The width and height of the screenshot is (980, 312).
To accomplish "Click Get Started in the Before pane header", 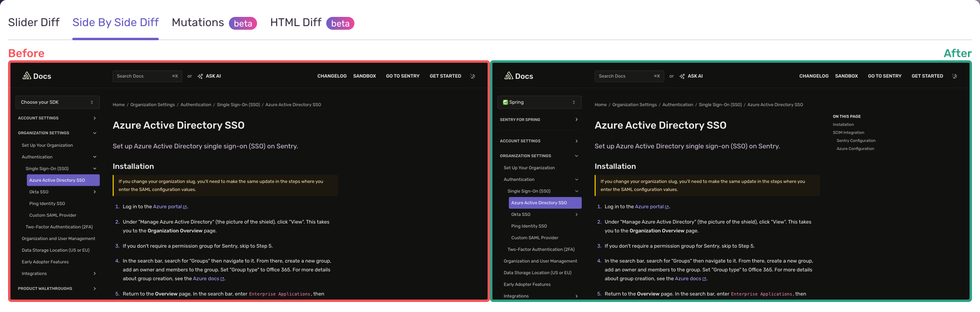I will [x=445, y=76].
